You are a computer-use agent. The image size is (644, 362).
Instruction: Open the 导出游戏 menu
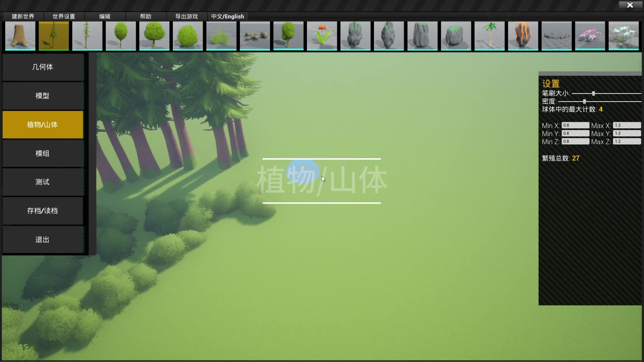(186, 16)
